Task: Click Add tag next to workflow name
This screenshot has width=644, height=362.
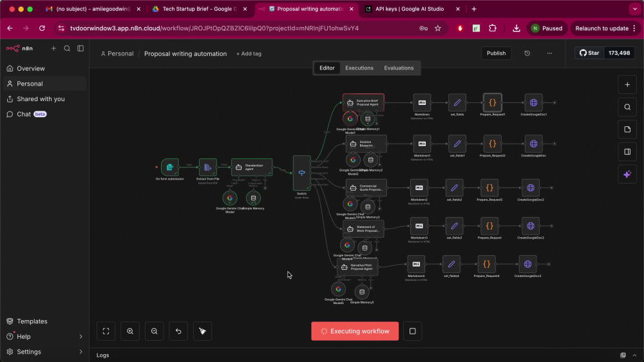Action: [x=249, y=54]
